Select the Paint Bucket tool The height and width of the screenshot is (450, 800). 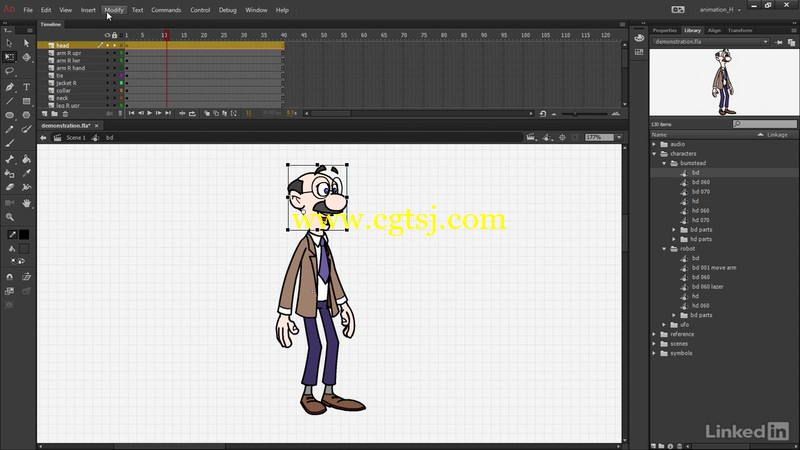pos(26,159)
